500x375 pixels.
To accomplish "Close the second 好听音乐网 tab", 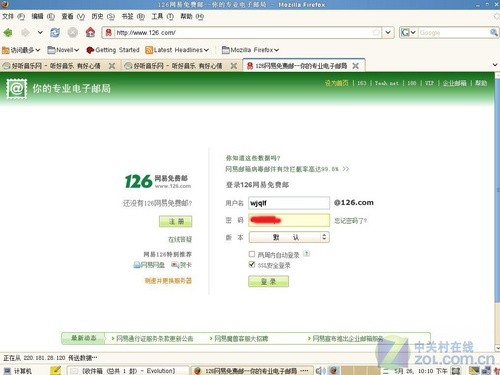I will tap(234, 66).
